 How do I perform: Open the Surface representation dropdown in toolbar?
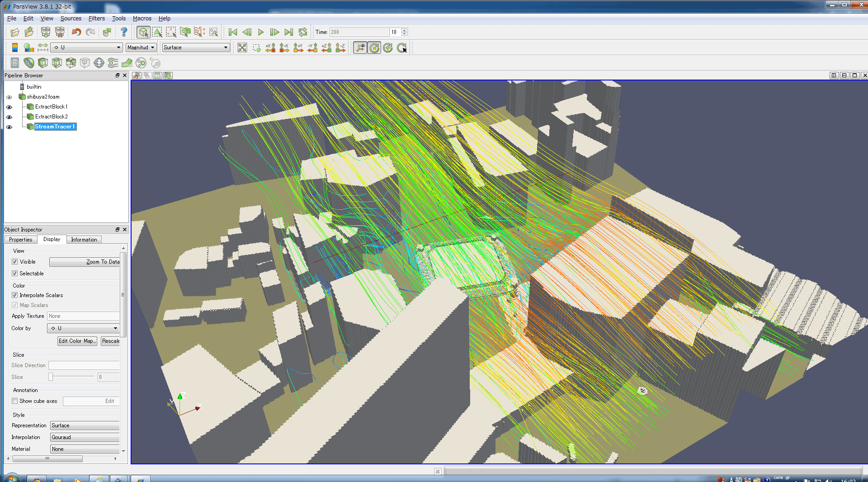(196, 47)
